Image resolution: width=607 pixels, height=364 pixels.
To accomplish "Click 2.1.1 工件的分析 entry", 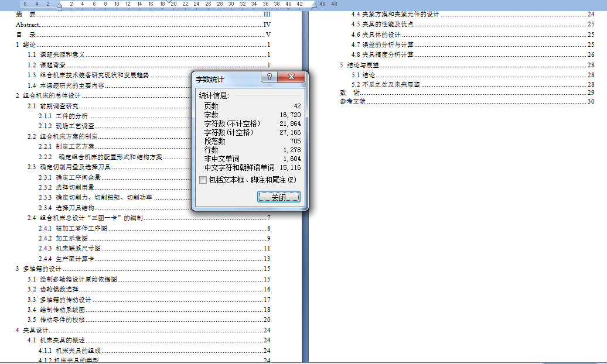I will point(115,116).
